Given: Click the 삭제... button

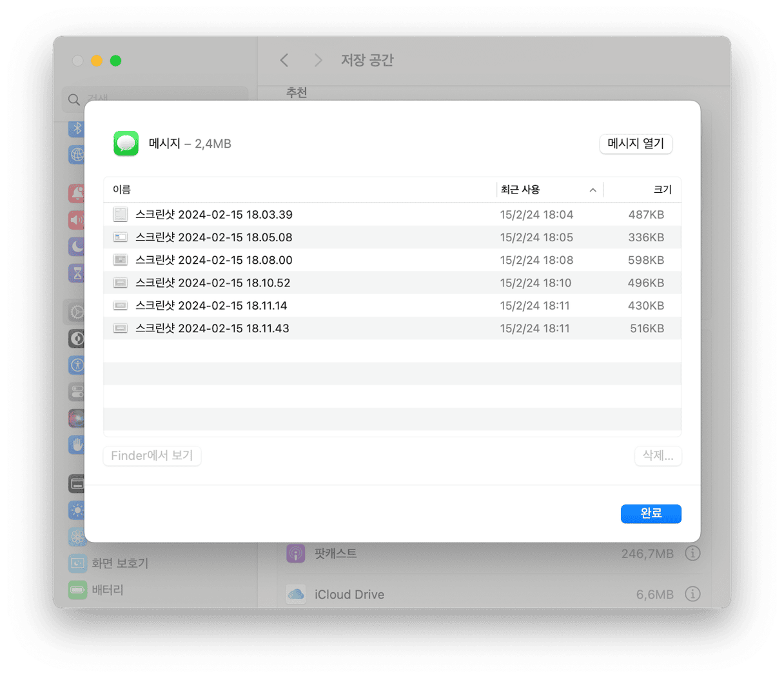Looking at the screenshot, I should pos(658,456).
